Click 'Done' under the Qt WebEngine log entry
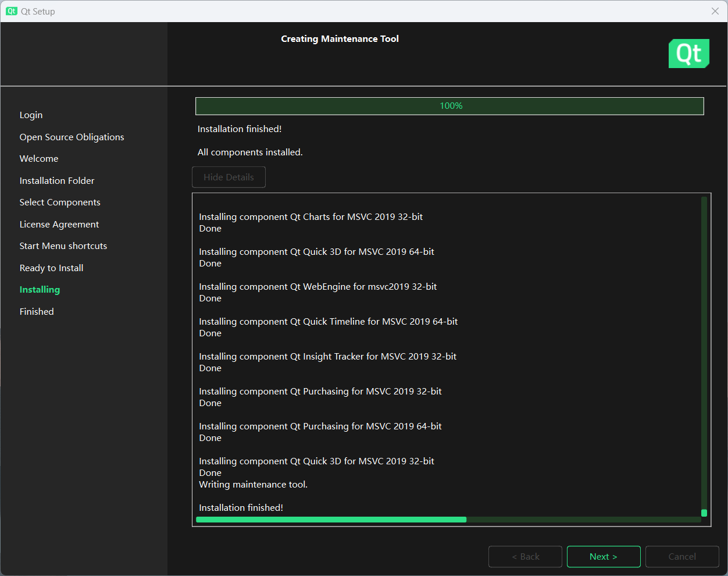 (210, 298)
